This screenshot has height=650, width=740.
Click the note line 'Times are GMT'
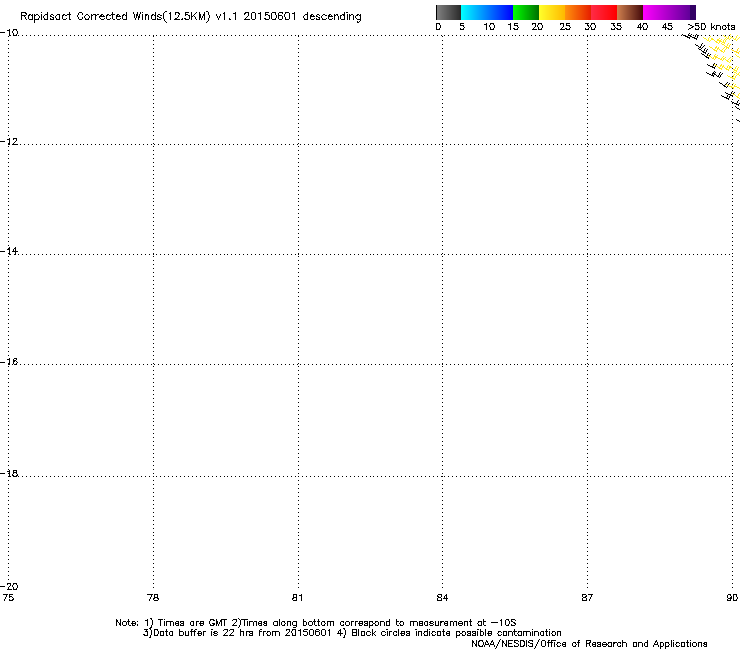(193, 623)
